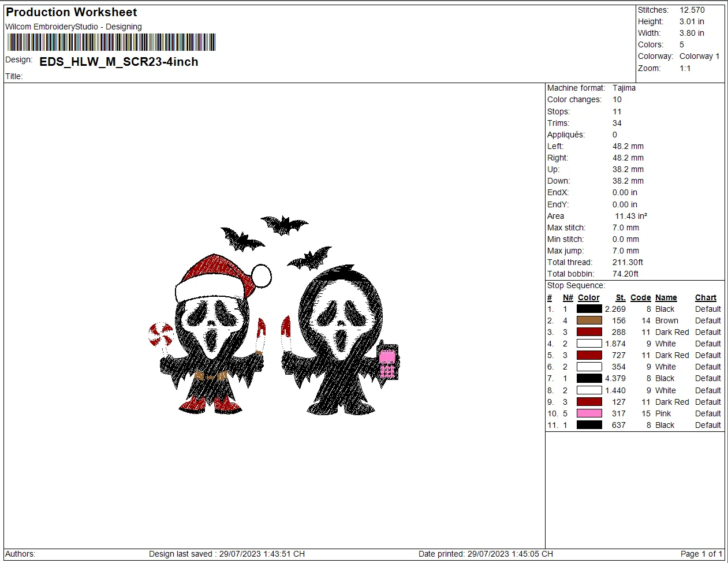Click the 'Pink' color name in stop 10

pyautogui.click(x=663, y=413)
